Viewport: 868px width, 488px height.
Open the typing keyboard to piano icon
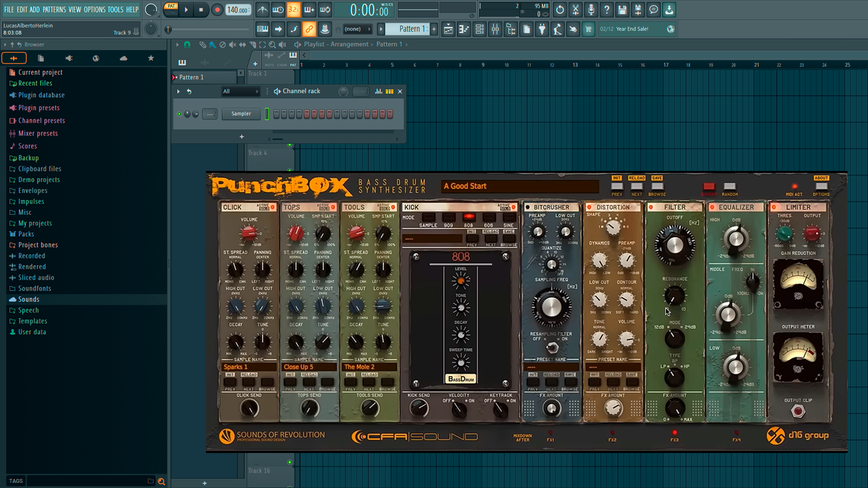click(262, 29)
